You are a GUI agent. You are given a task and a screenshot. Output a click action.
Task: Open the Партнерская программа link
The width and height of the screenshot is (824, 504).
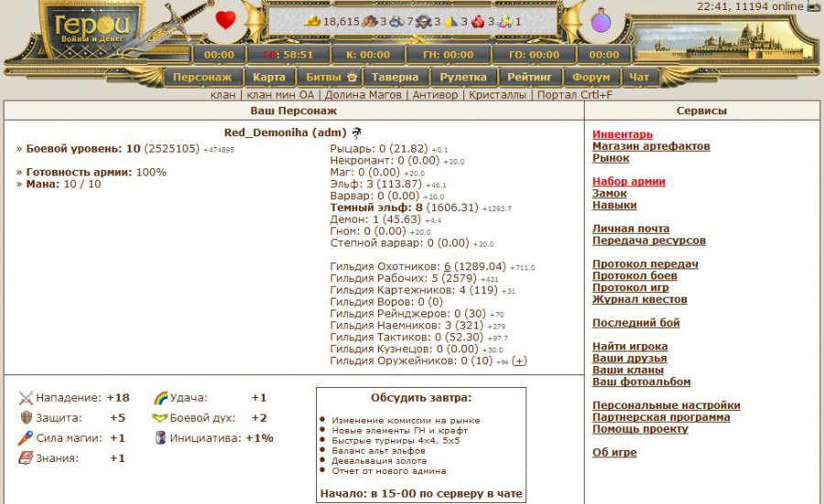coord(661,417)
